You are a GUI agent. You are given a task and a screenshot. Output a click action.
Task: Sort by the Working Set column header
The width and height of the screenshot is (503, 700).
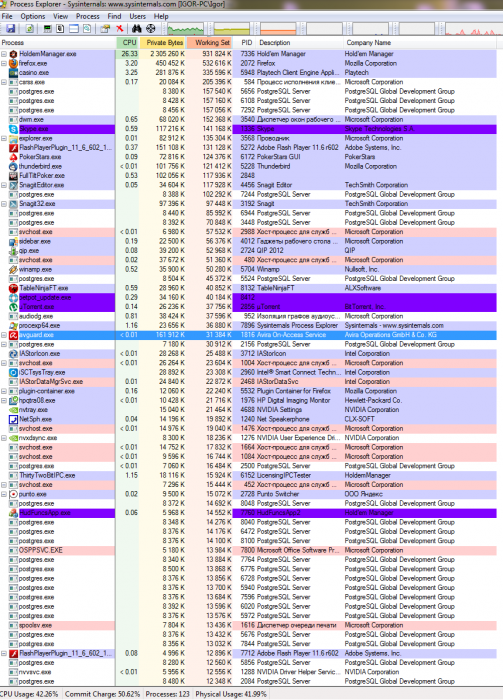(x=210, y=43)
